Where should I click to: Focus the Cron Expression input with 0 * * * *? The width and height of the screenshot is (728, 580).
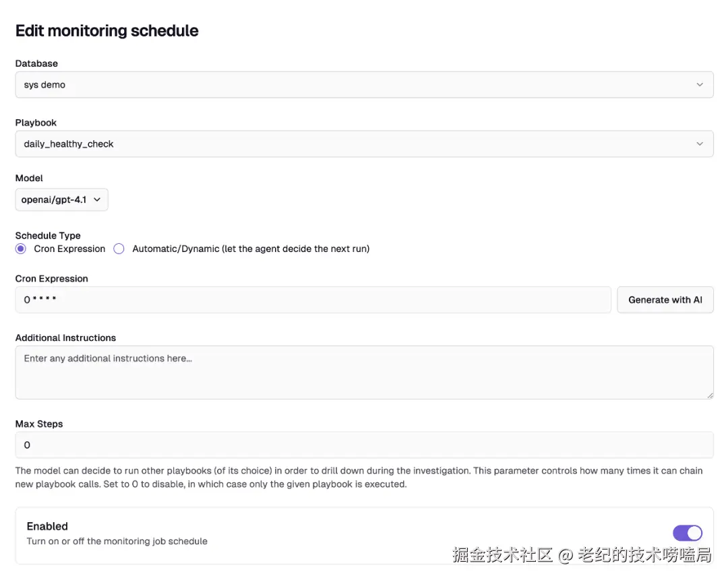(x=313, y=300)
